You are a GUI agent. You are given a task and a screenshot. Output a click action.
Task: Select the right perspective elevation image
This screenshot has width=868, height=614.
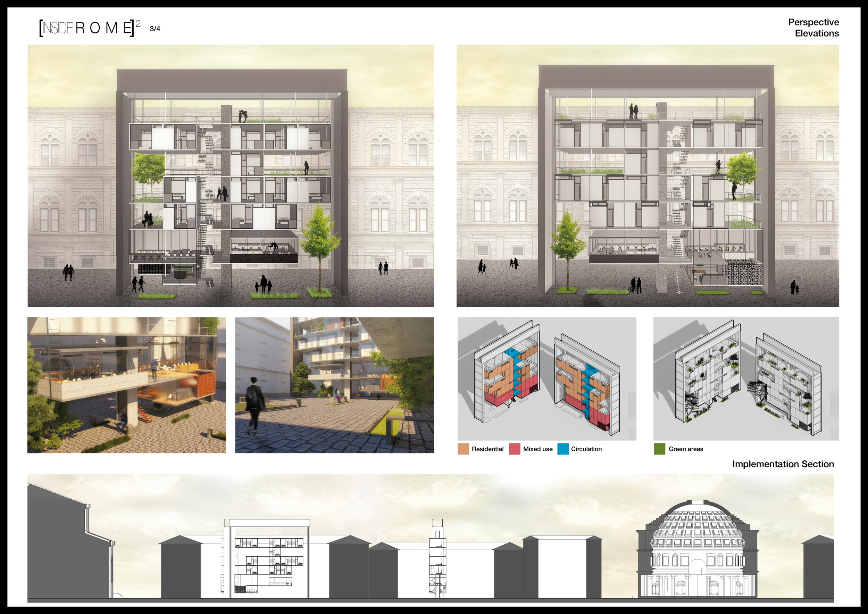pyautogui.click(x=647, y=176)
